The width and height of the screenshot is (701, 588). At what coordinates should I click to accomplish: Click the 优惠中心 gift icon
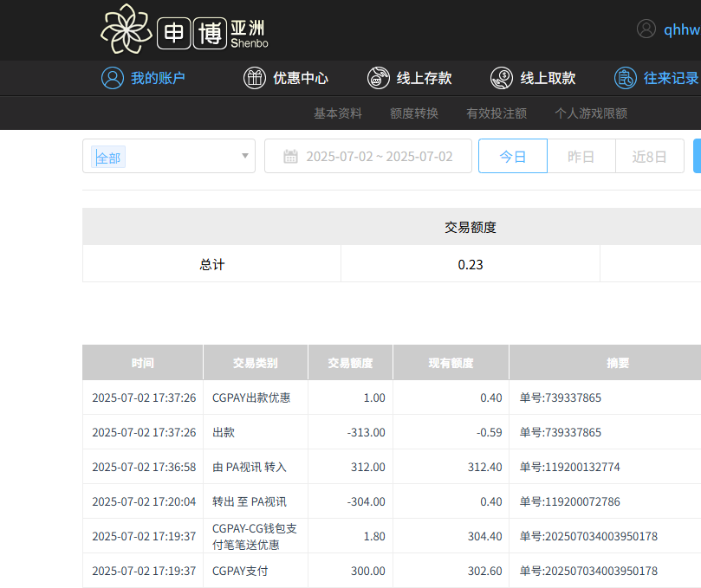(254, 78)
